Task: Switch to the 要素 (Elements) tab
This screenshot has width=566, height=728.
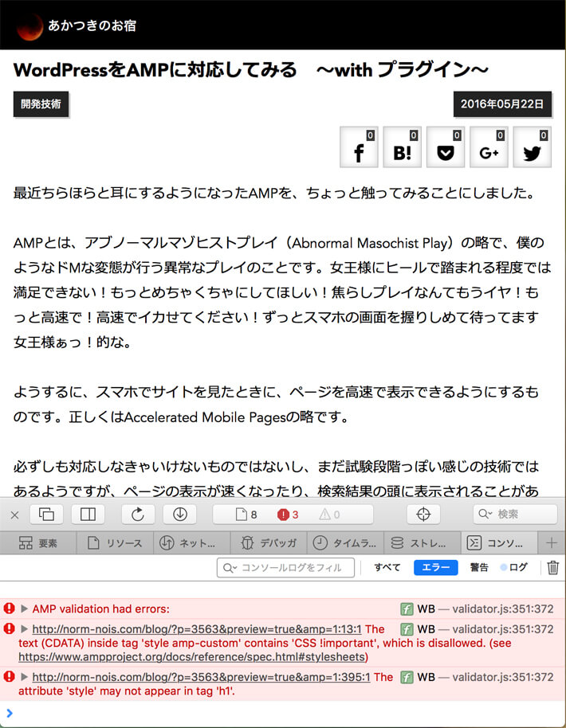Action: tap(38, 543)
